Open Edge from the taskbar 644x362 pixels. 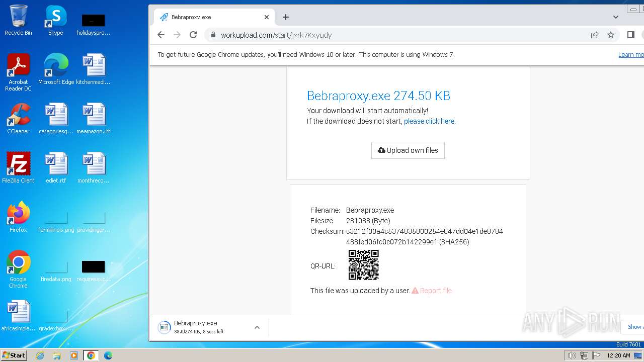click(108, 355)
